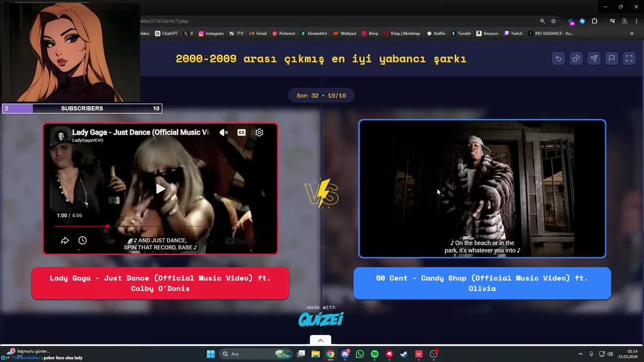
Task: Click the share arrow in YouTube player
Action: coord(65,240)
